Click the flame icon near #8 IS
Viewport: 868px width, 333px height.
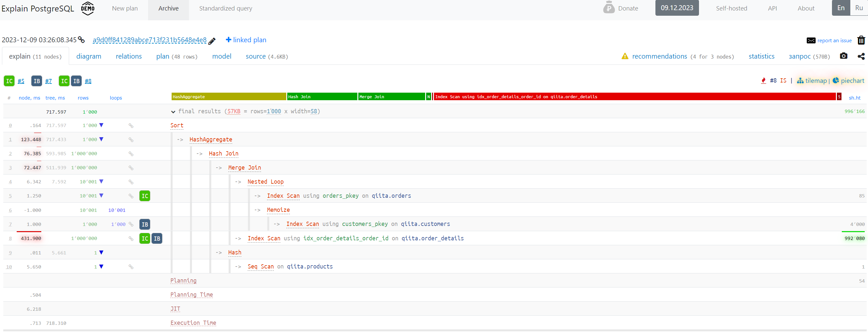point(764,81)
